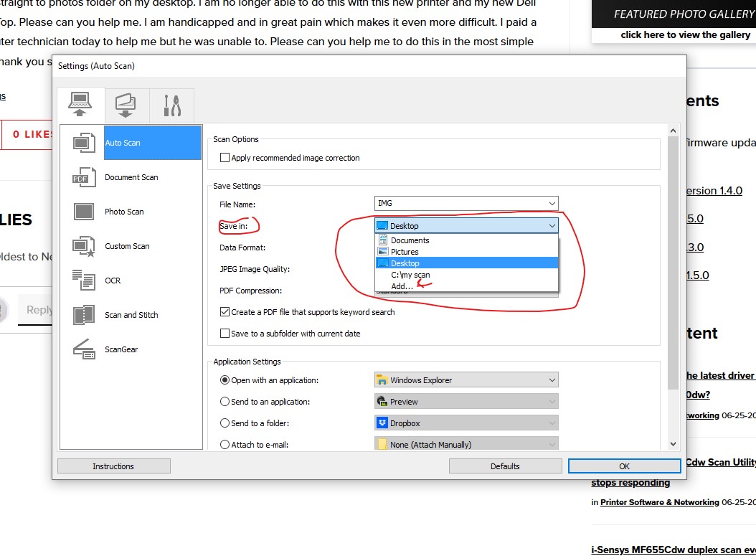This screenshot has height=556, width=756.
Task: Open the General Settings tools icon
Action: (171, 104)
